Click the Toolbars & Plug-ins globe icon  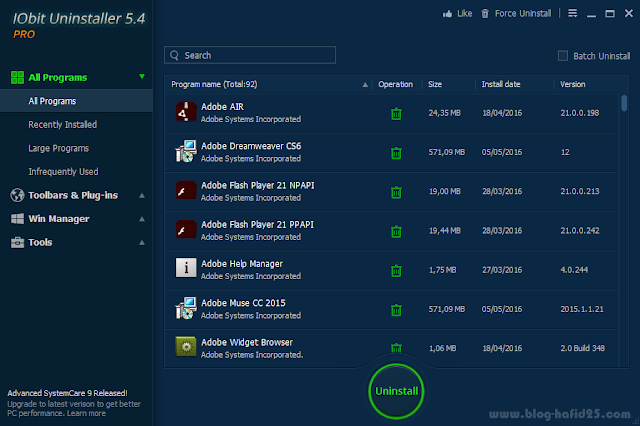pos(17,195)
